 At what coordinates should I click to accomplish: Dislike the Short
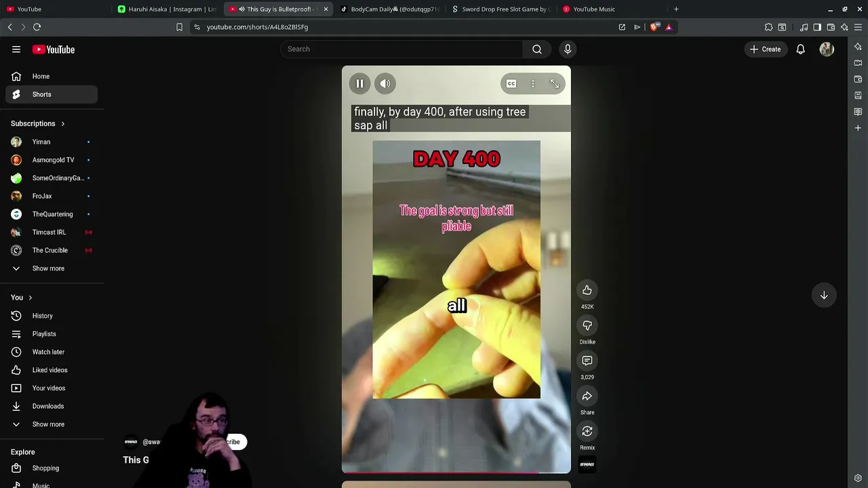pos(587,325)
